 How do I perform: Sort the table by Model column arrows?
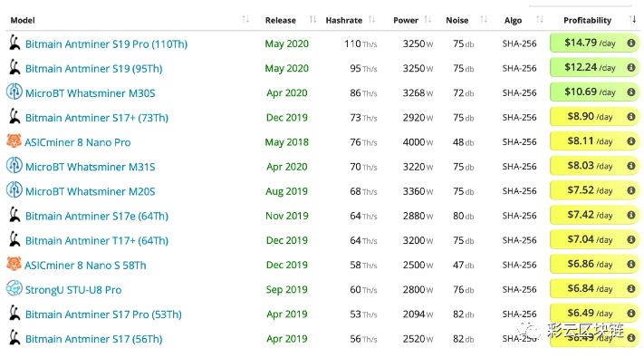pyautogui.click(x=245, y=19)
